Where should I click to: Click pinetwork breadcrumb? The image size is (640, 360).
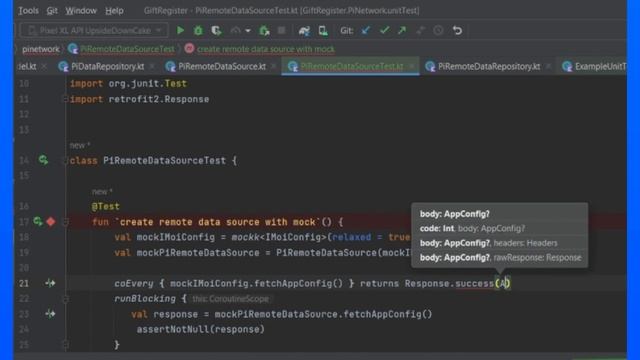(41, 49)
